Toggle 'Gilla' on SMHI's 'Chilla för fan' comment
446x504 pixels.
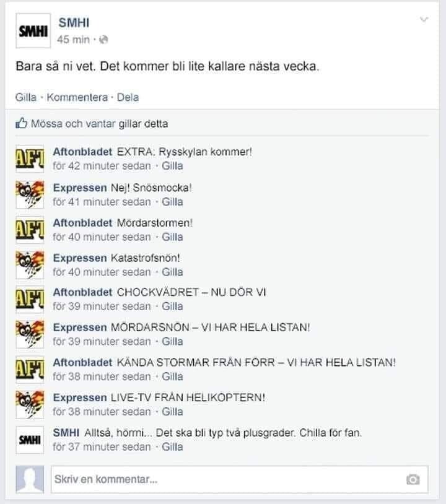(172, 447)
